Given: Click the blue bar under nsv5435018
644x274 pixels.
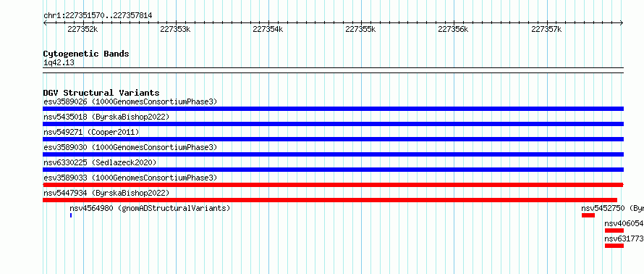Looking at the screenshot, I should coord(333,124).
